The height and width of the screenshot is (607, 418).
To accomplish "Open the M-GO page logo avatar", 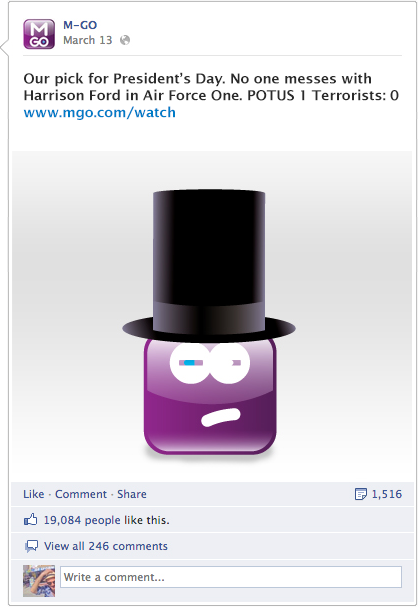I will (x=39, y=34).
